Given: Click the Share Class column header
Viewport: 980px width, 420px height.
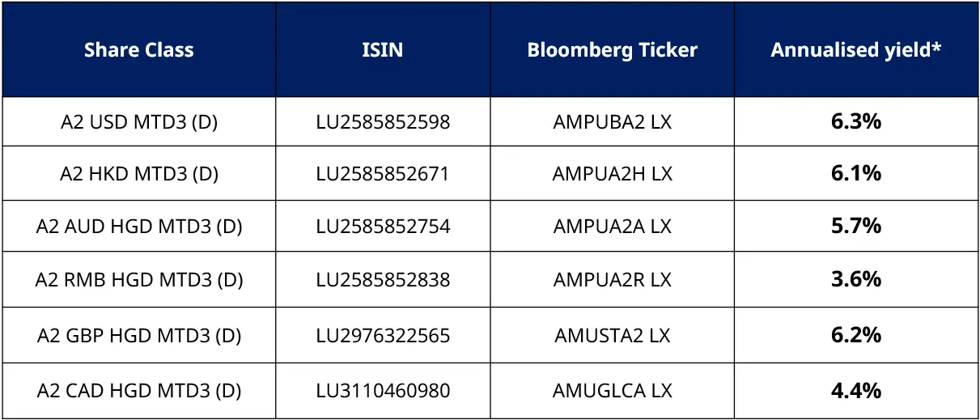Looking at the screenshot, I should (139, 50).
